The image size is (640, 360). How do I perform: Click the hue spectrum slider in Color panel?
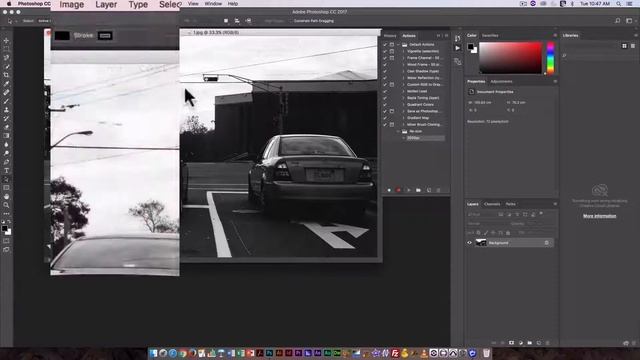551,58
